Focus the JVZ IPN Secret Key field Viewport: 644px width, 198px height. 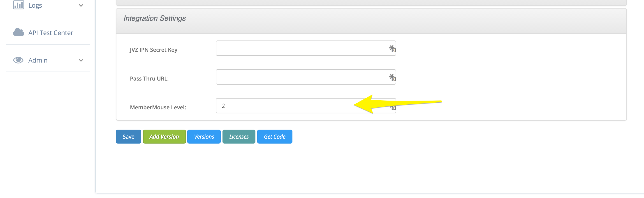click(x=306, y=48)
